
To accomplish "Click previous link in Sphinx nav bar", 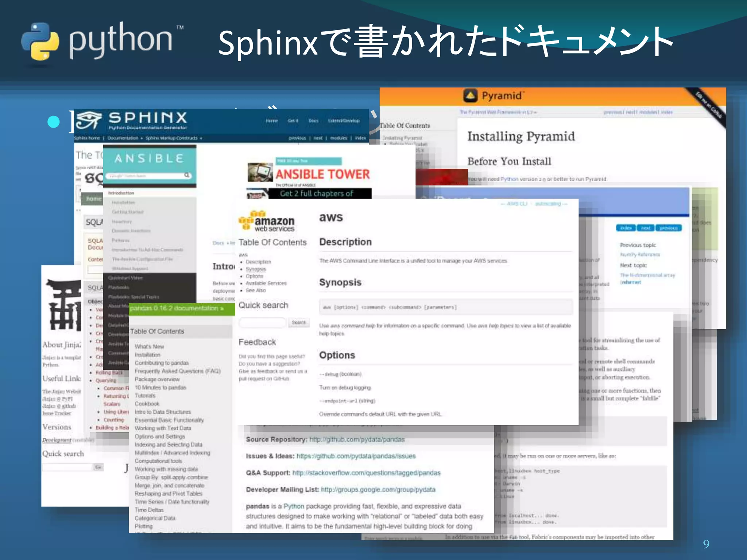I will point(297,138).
